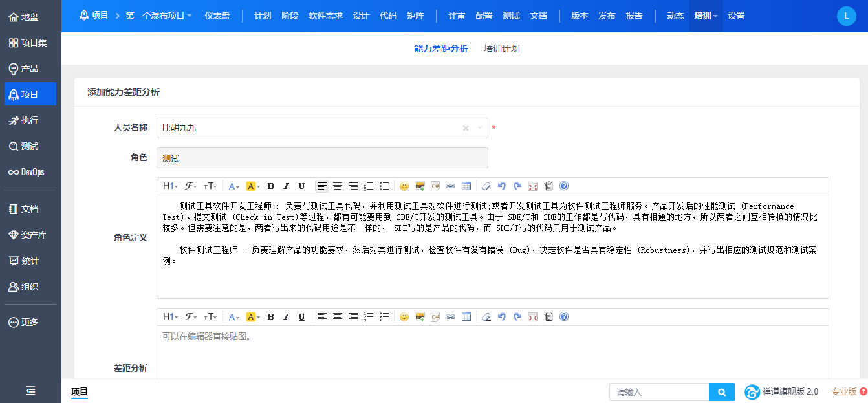The height and width of the screenshot is (403, 868).
Task: Collapse the left sidebar menu
Action: [x=30, y=391]
